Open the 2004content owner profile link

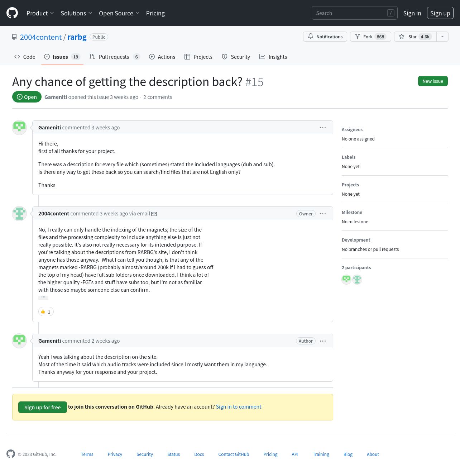(x=41, y=37)
